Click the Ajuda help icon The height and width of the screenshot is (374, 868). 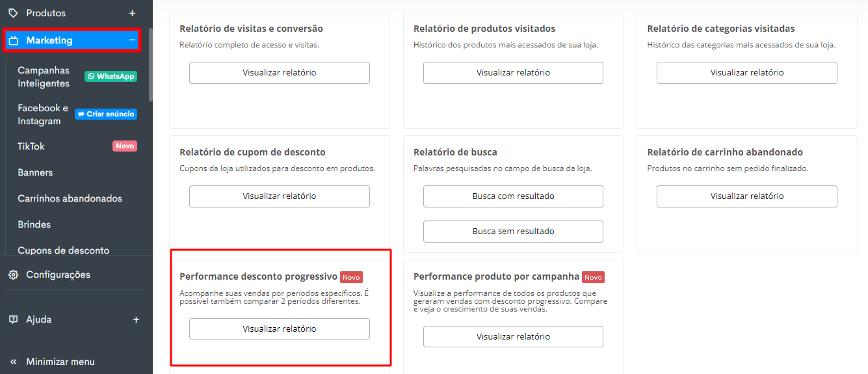[x=13, y=319]
